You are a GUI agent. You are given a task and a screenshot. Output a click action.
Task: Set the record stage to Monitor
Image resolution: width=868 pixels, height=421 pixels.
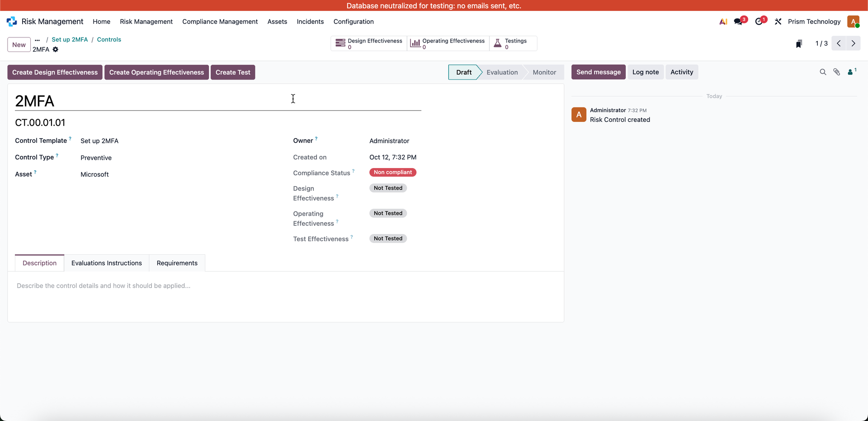[544, 72]
